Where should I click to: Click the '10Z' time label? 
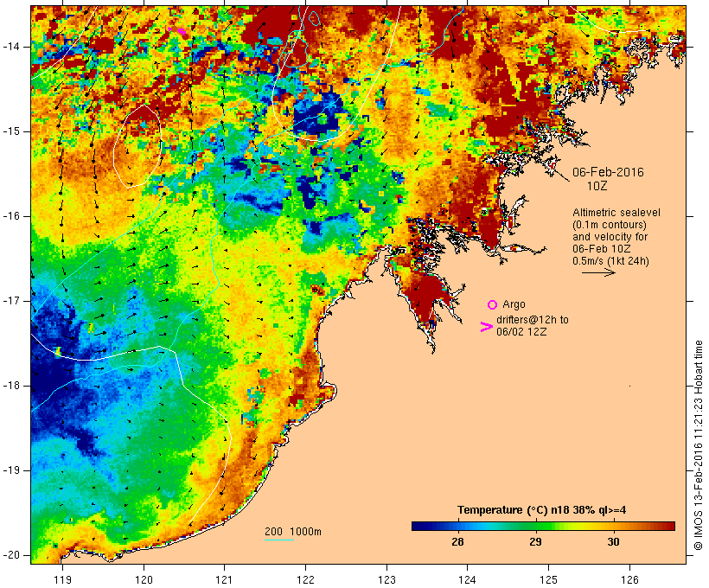click(597, 186)
